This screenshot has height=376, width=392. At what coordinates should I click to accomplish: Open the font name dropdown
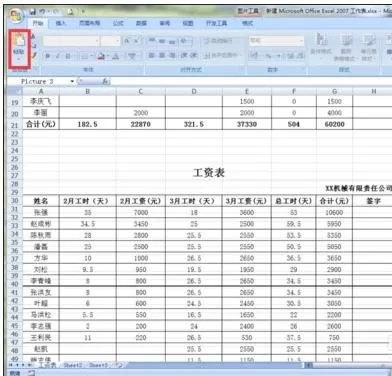tap(97, 41)
